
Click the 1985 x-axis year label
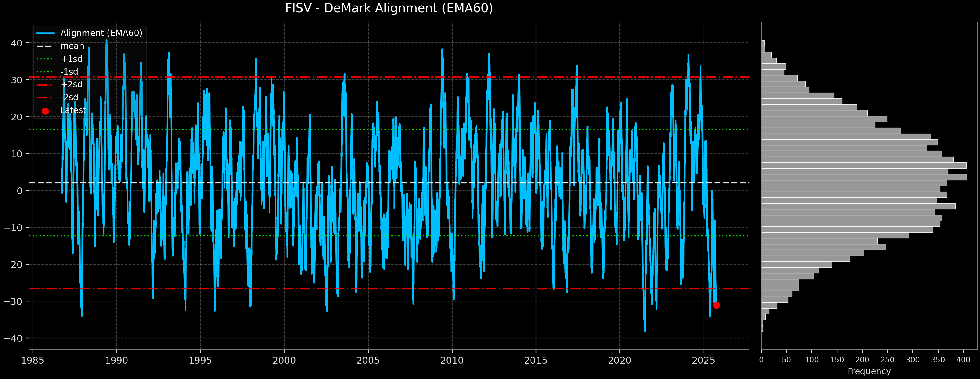pyautogui.click(x=33, y=360)
